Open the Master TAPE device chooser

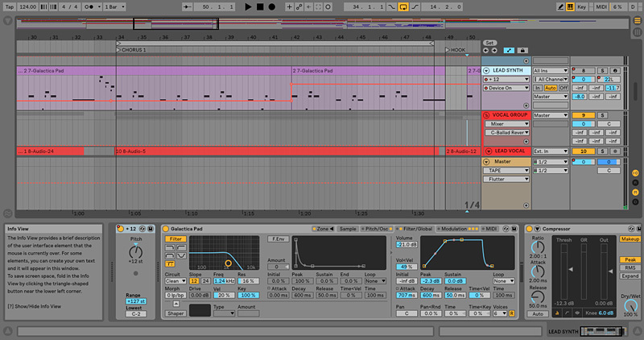coord(506,170)
